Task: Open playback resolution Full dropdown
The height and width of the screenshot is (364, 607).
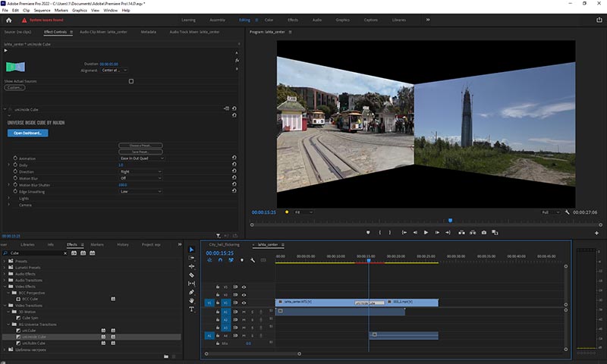Action: pos(551,212)
